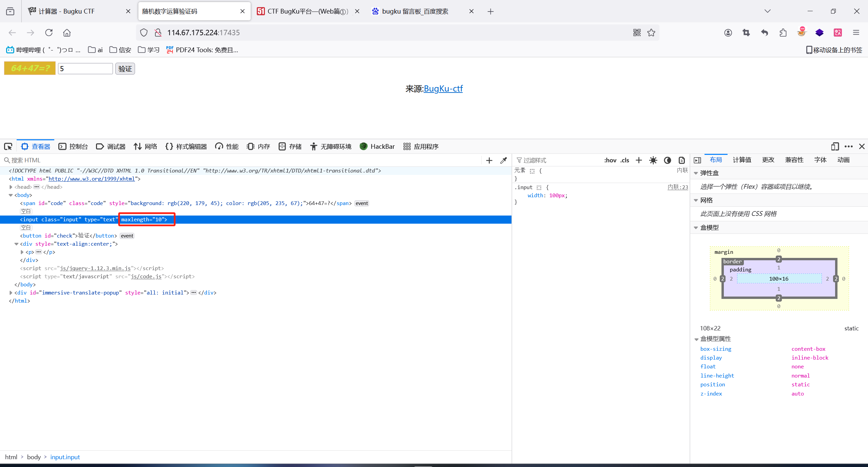Pick a color with the eyedropper
The image size is (868, 467).
point(503,160)
